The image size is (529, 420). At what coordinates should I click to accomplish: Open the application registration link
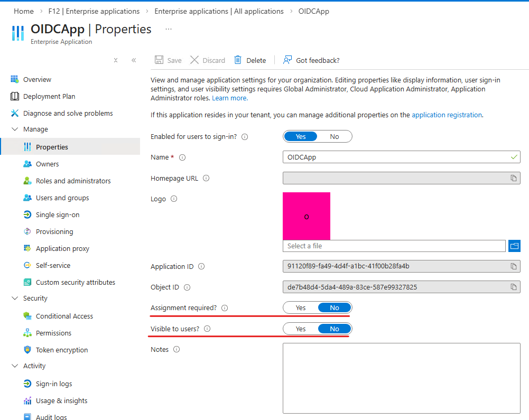[x=447, y=115]
